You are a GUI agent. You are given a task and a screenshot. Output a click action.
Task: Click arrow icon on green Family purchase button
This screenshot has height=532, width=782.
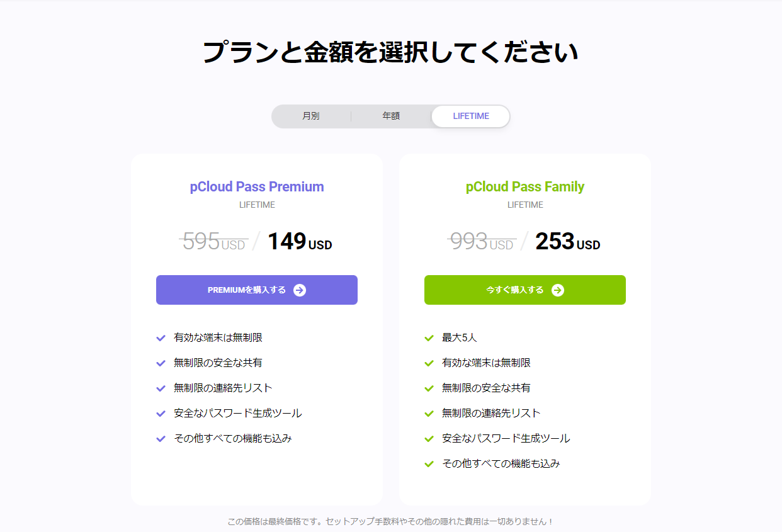(x=558, y=290)
